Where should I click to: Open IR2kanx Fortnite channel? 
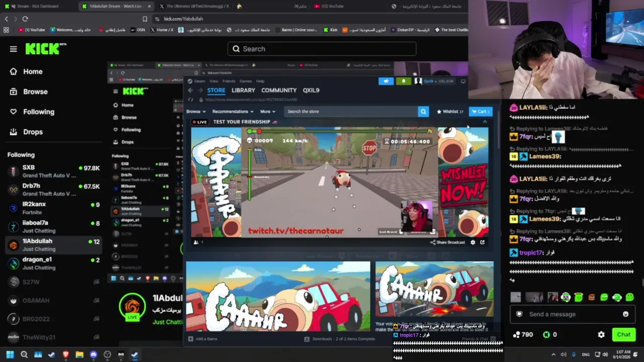click(x=53, y=208)
